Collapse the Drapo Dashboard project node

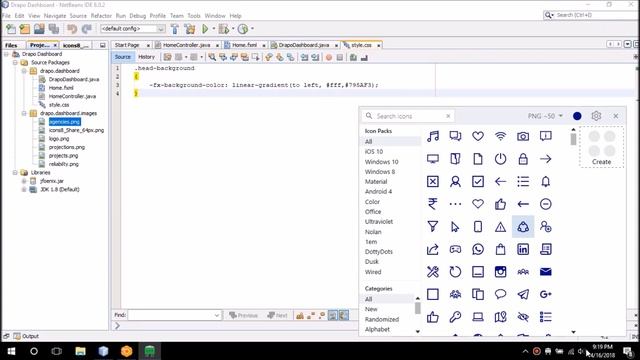(x=7, y=54)
